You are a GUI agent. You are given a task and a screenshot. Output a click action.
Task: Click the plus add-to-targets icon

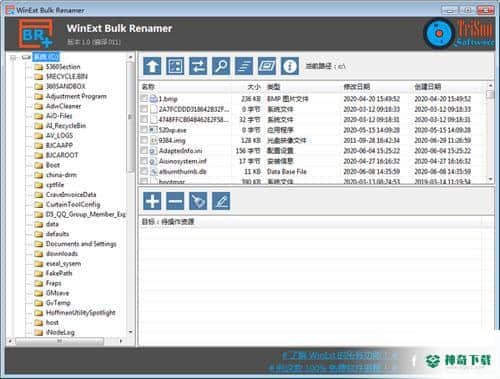pyautogui.click(x=152, y=201)
